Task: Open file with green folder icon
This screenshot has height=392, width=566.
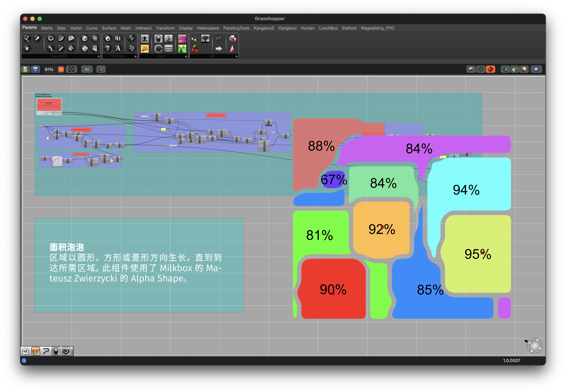Action: tap(25, 69)
